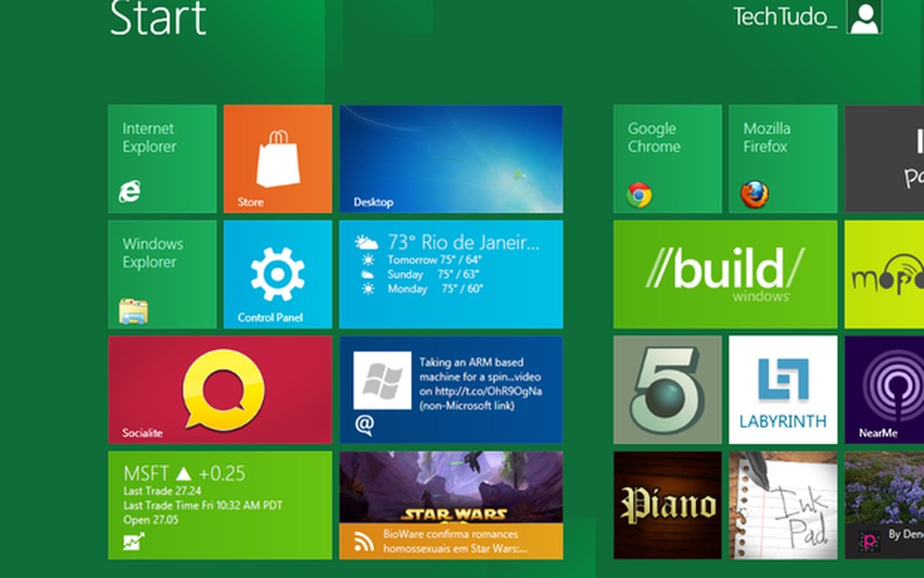Click the TechTudo_ user account avatar

pos(865,17)
